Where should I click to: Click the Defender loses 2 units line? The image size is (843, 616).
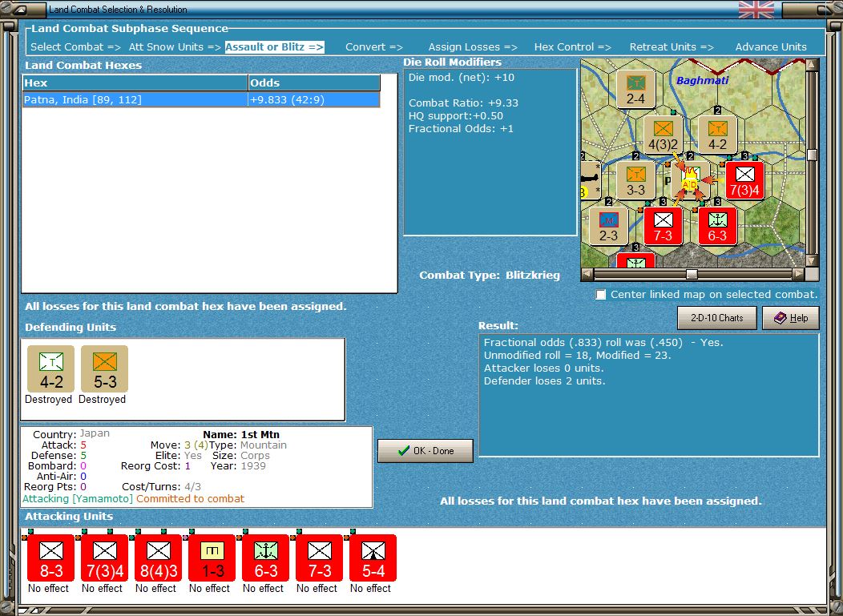coord(544,381)
